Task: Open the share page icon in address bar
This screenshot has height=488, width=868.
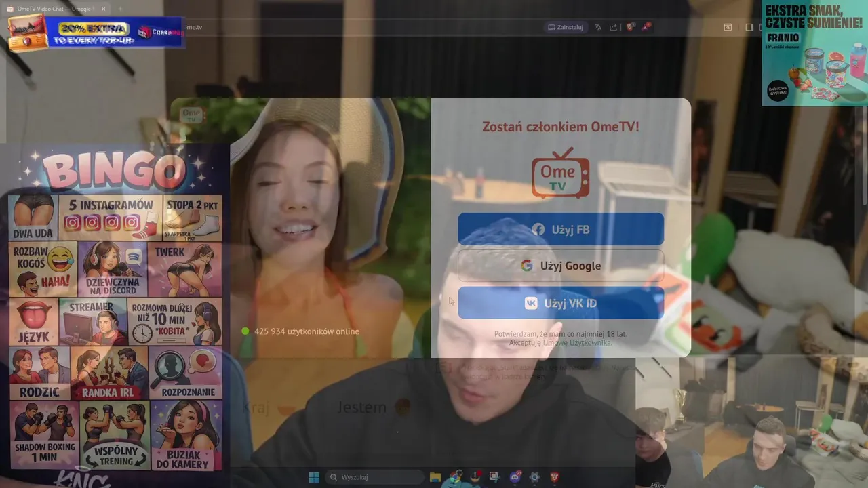Action: tap(613, 27)
